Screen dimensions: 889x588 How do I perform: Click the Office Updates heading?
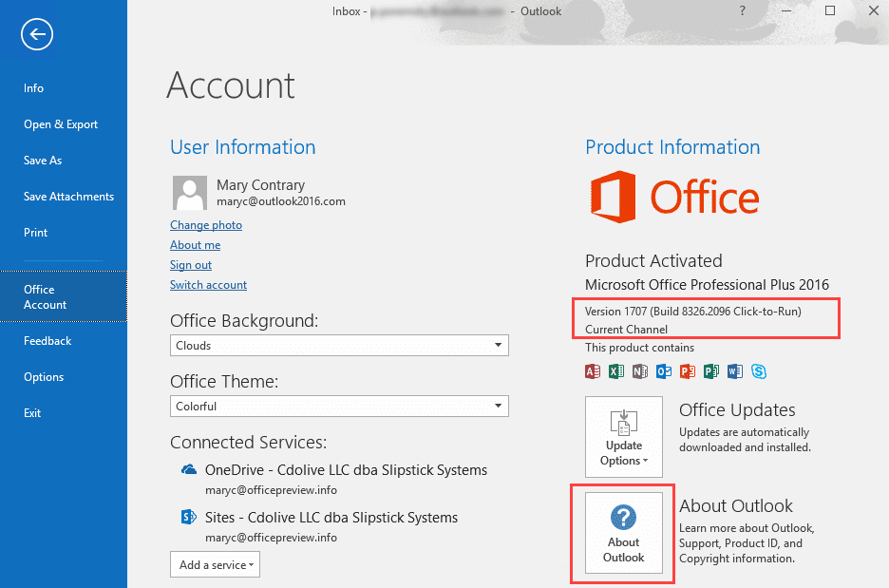(x=737, y=410)
